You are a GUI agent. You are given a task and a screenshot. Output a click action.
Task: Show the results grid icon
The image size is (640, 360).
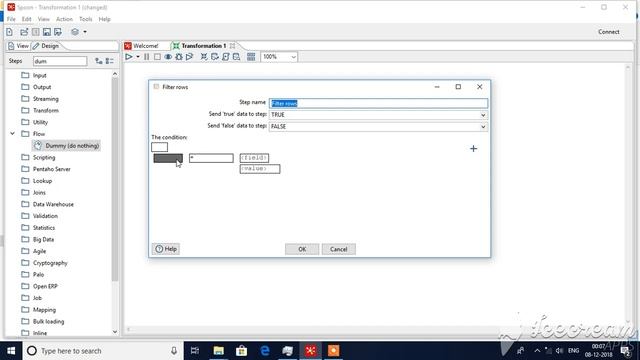(251, 57)
